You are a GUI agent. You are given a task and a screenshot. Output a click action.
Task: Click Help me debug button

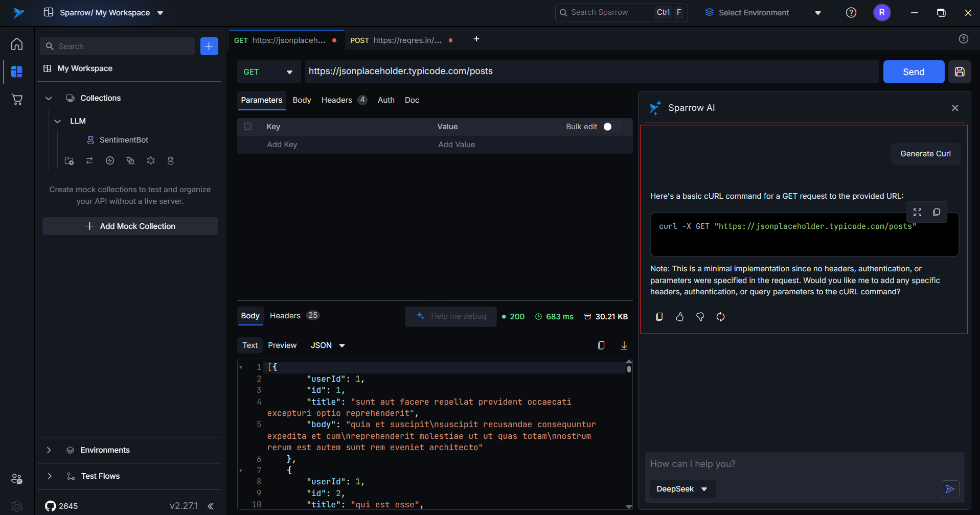pyautogui.click(x=451, y=316)
